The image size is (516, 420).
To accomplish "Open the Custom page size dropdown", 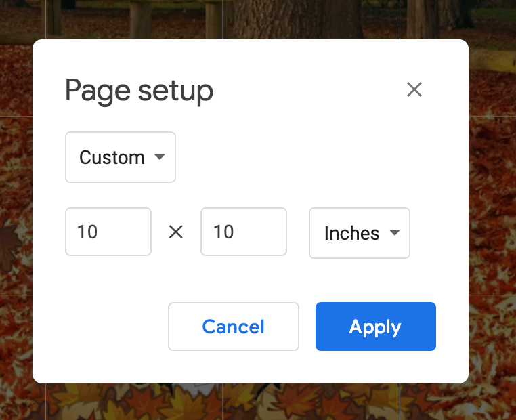I will click(121, 157).
